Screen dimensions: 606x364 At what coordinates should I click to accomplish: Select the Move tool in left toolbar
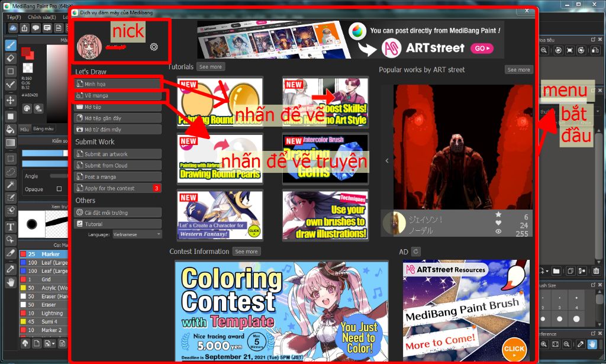[11, 100]
